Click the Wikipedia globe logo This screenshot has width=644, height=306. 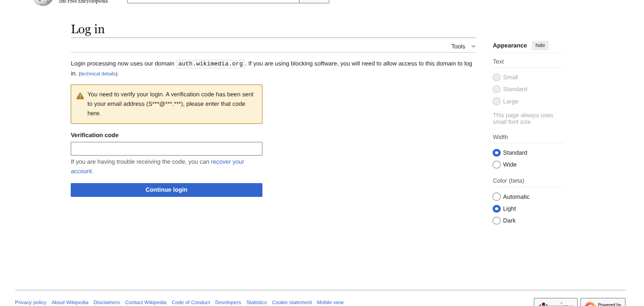43,1
